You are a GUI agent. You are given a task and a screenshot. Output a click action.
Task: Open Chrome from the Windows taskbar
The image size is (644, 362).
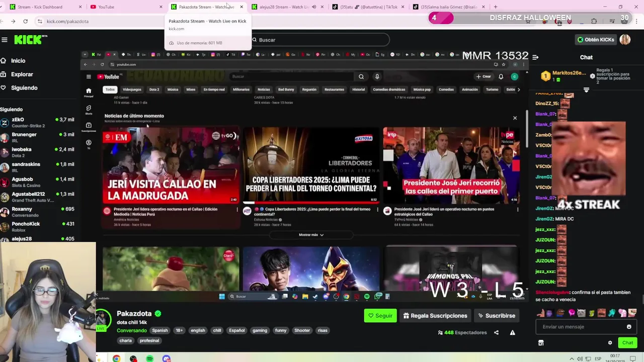tap(116, 358)
